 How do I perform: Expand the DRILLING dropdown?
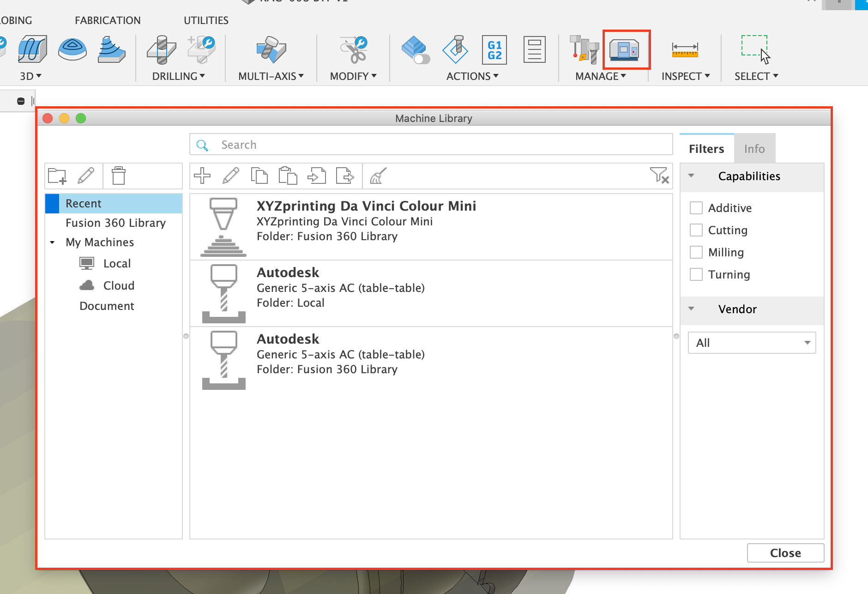[x=179, y=76]
